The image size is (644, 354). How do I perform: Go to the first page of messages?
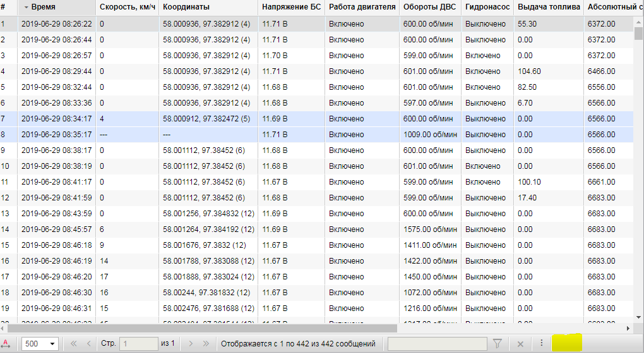click(x=74, y=343)
